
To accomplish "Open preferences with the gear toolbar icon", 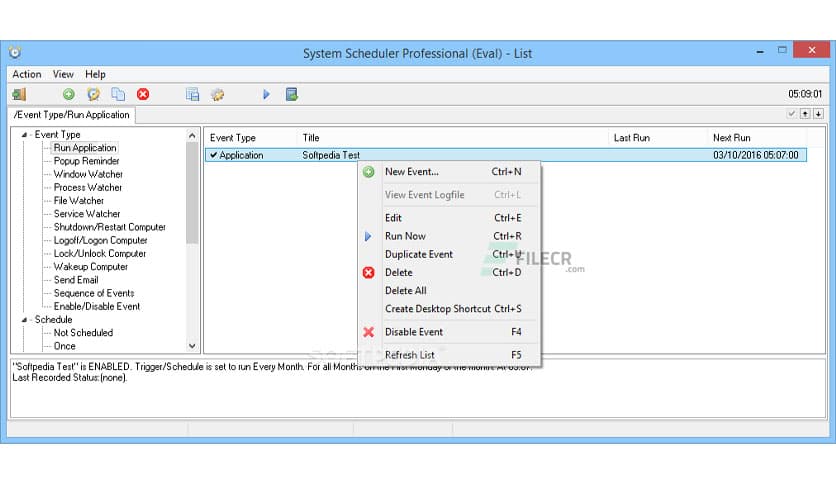I will point(218,95).
